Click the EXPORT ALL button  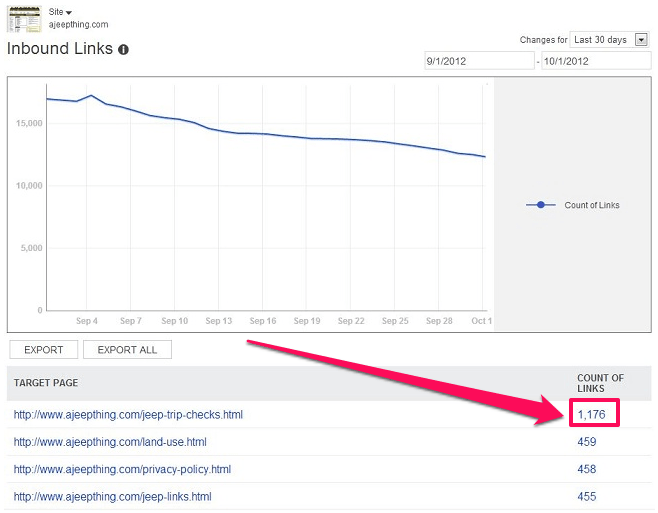(x=127, y=350)
